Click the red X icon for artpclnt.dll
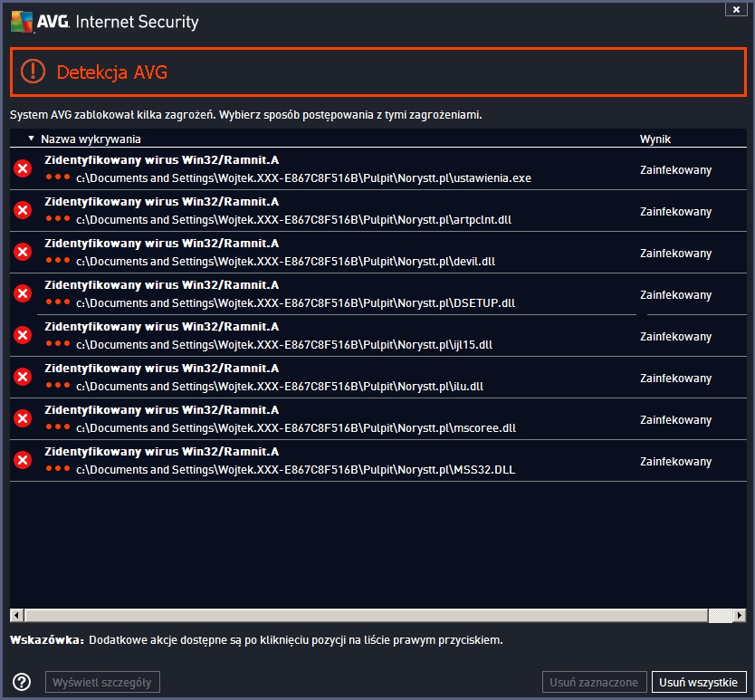 (x=23, y=210)
